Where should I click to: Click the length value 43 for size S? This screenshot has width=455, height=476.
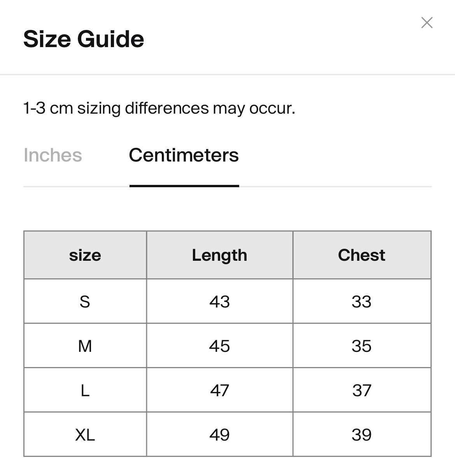(219, 301)
